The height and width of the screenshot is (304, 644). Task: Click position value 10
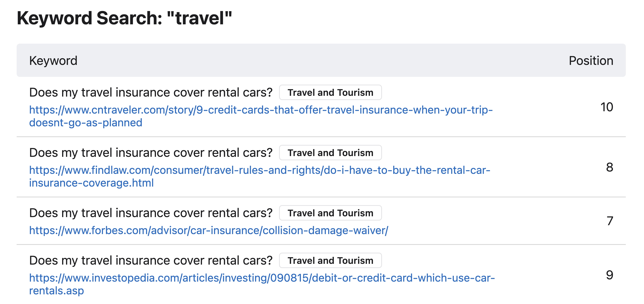[x=607, y=107]
